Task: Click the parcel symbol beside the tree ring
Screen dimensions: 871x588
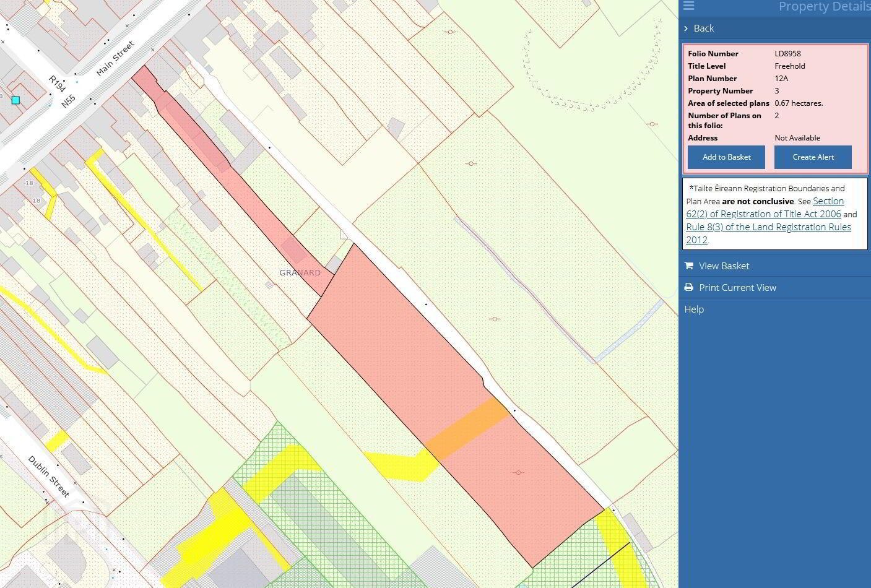Action: (652, 124)
